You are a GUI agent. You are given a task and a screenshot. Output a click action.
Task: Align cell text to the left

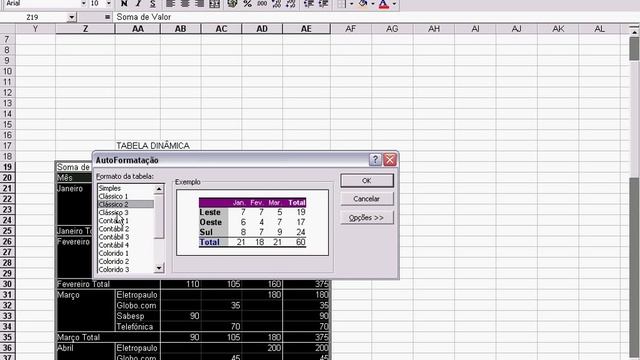point(170,4)
